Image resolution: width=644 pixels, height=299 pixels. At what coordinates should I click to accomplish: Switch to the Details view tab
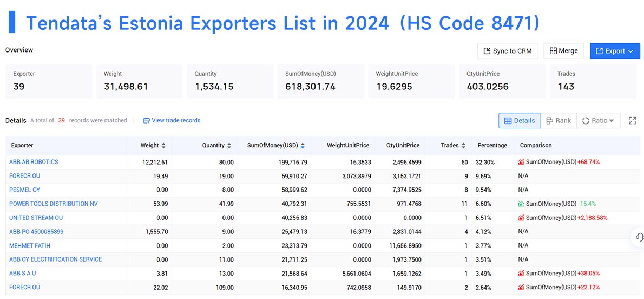(x=520, y=120)
